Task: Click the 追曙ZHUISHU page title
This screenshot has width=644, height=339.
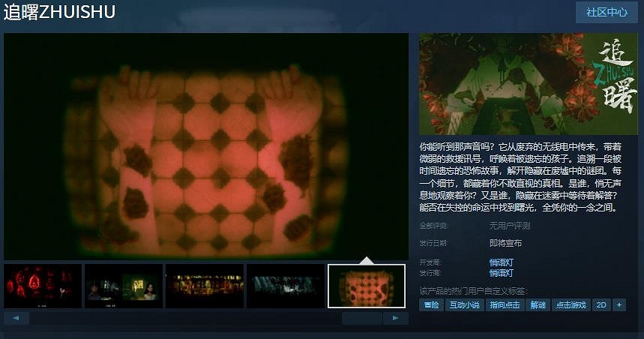Action: tap(59, 12)
